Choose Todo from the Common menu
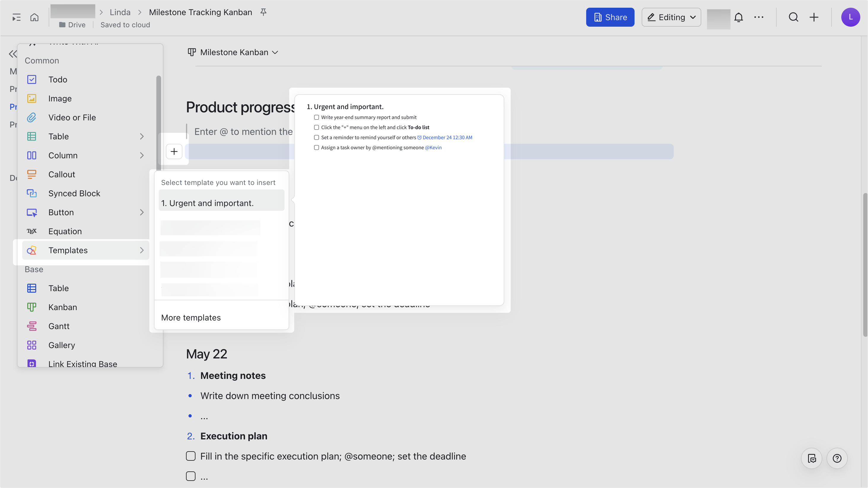 [x=86, y=79]
